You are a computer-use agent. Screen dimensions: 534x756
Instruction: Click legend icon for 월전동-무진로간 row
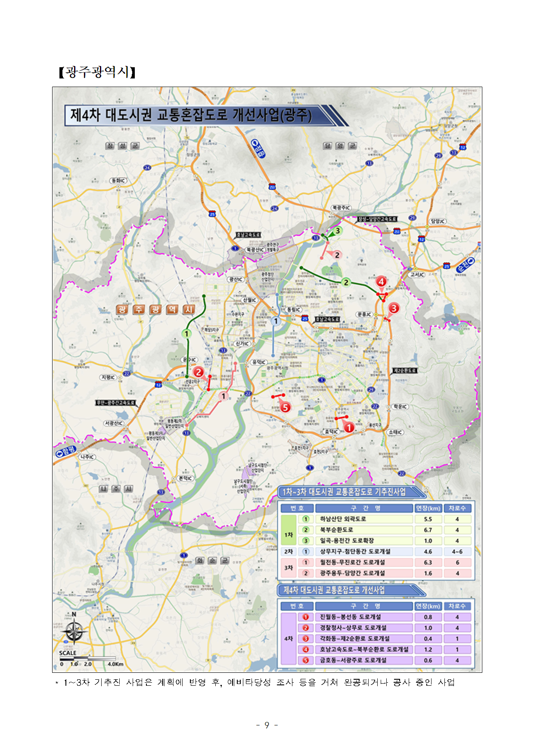pos(306,562)
